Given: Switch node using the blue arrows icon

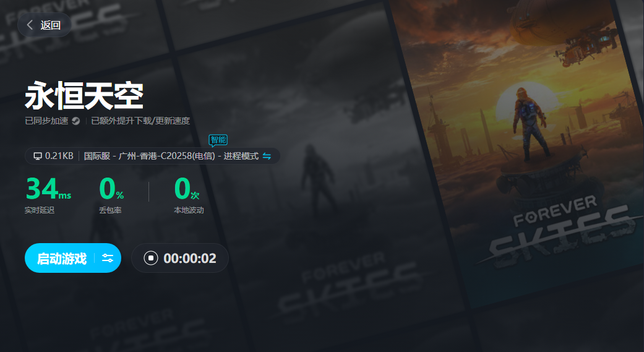Looking at the screenshot, I should [x=267, y=156].
